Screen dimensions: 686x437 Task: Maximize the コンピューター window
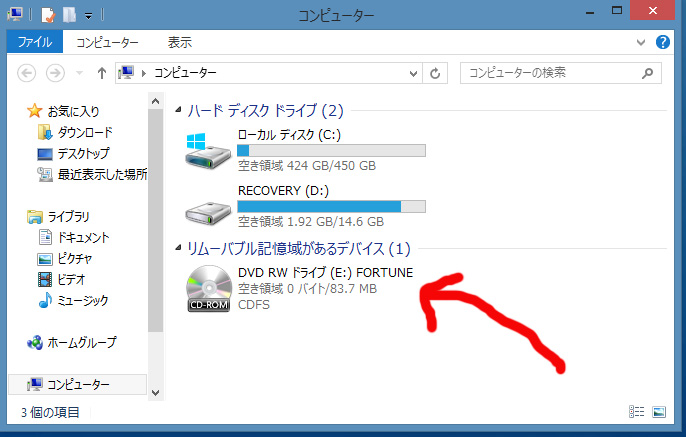[617, 10]
